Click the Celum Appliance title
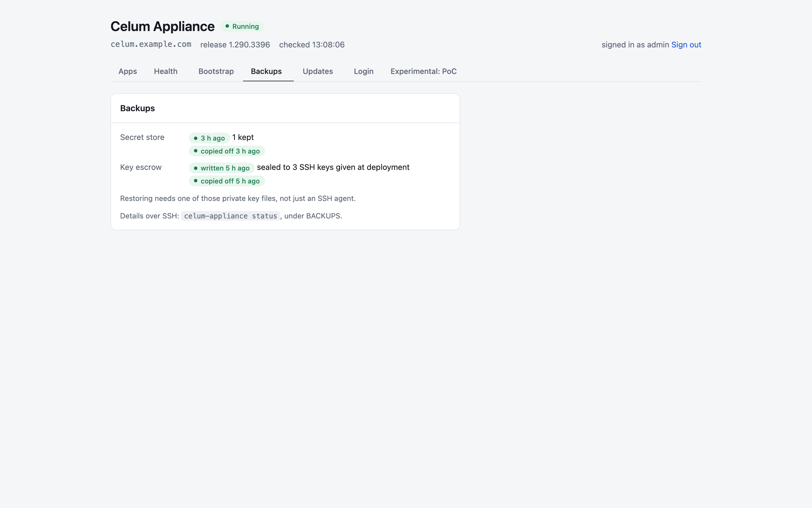Image resolution: width=812 pixels, height=508 pixels. tap(162, 26)
